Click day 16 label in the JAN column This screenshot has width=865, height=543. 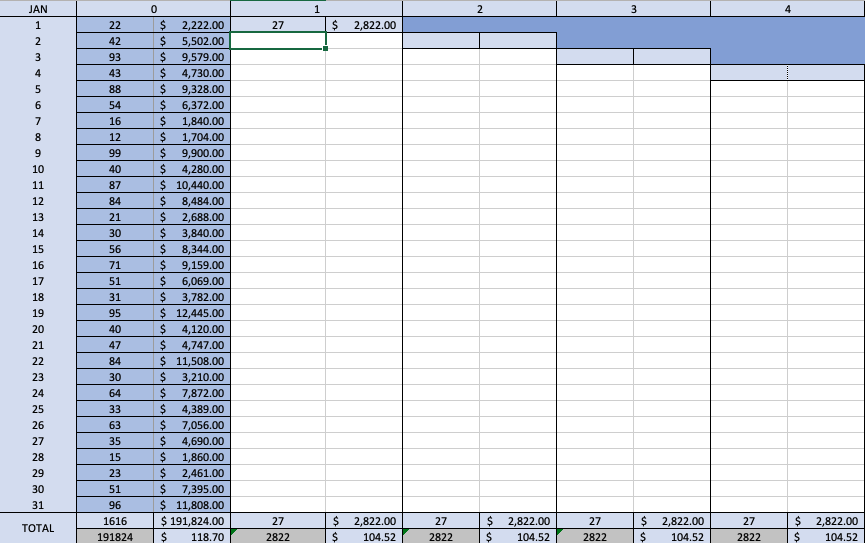[x=38, y=265]
